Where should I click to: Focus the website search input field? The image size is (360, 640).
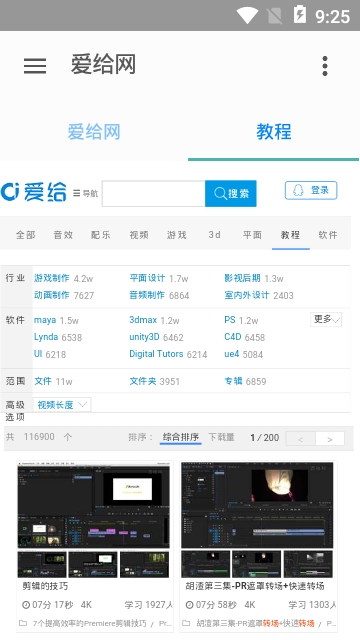[153, 193]
